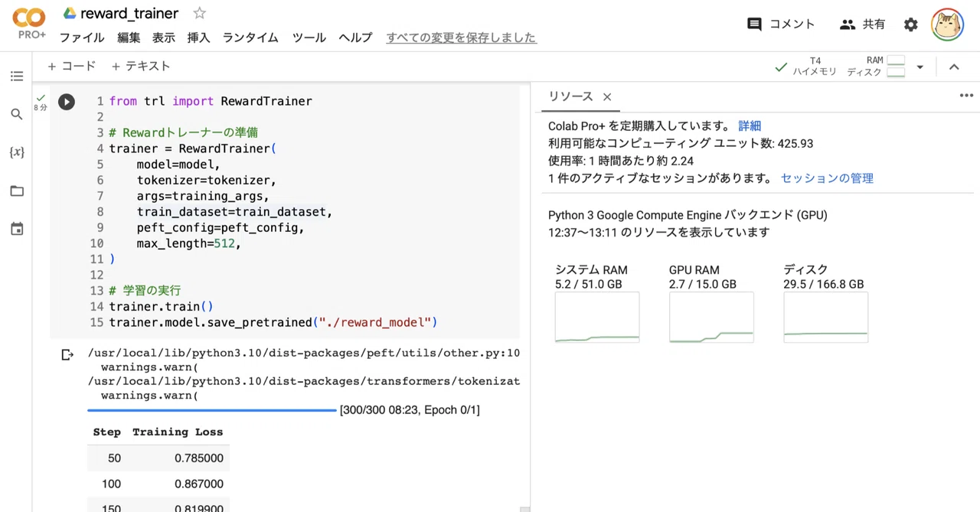The image size is (980, 512).
Task: Click the 29.5 / 166.8 GB disk value
Action: click(824, 284)
